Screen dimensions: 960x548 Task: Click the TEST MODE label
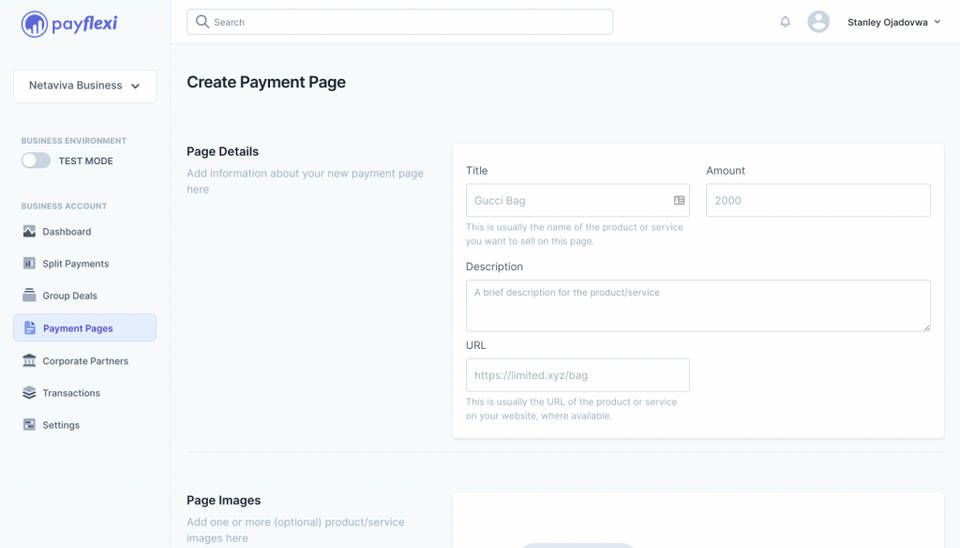[86, 161]
